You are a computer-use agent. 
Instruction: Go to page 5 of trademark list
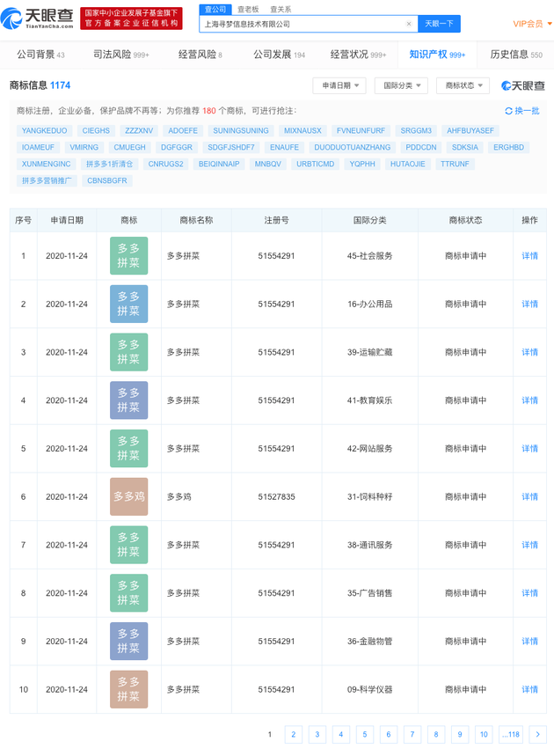tap(365, 734)
